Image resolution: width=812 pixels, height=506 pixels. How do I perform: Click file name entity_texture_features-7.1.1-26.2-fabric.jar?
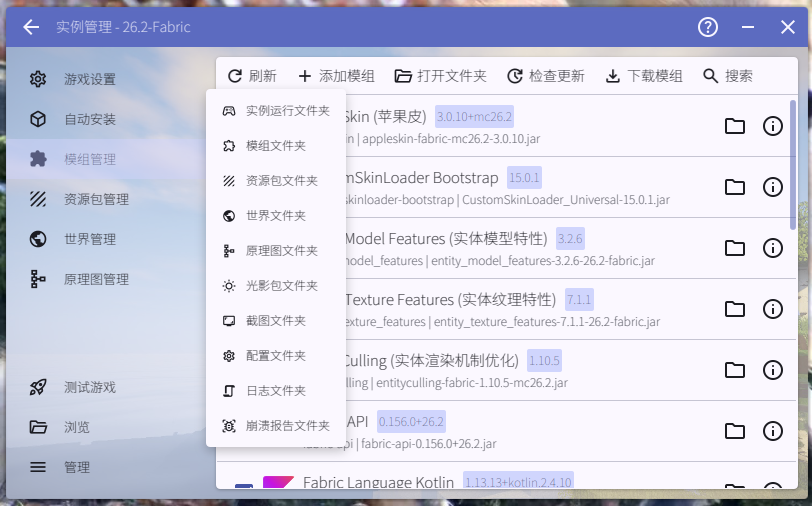coord(547,322)
